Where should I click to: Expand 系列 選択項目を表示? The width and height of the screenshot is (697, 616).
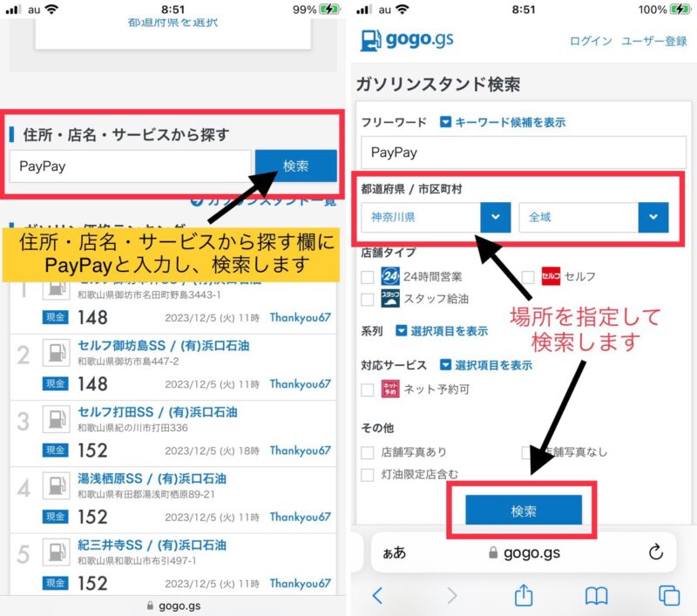442,331
